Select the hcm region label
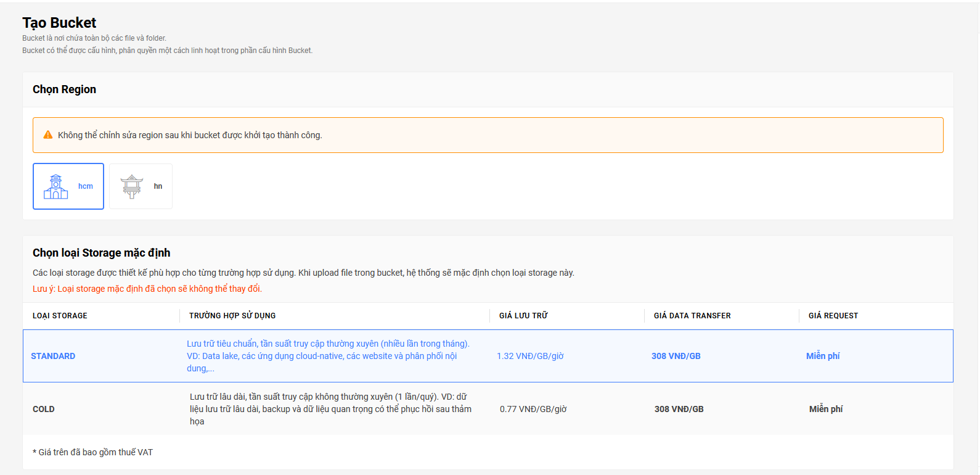The image size is (980, 475). coord(85,186)
